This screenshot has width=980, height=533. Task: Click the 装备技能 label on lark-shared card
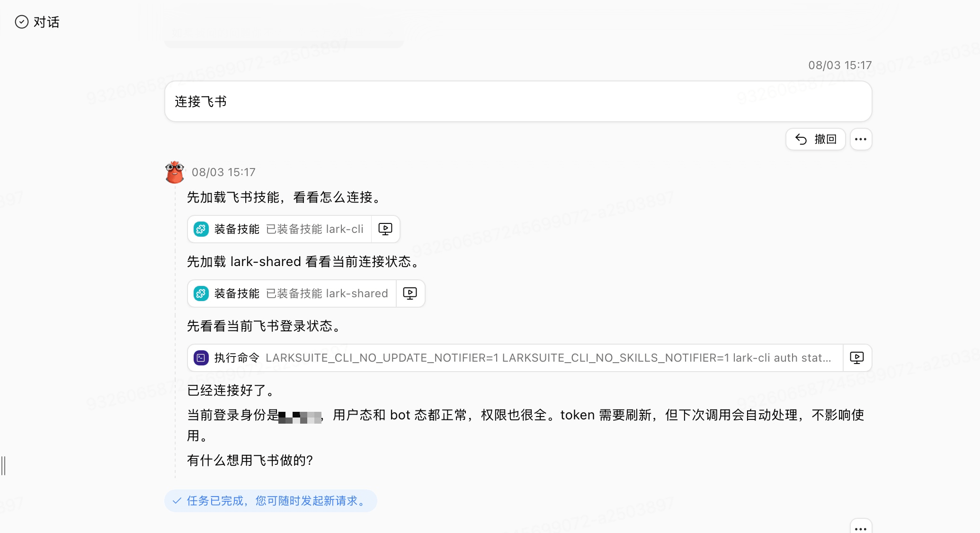tap(237, 293)
